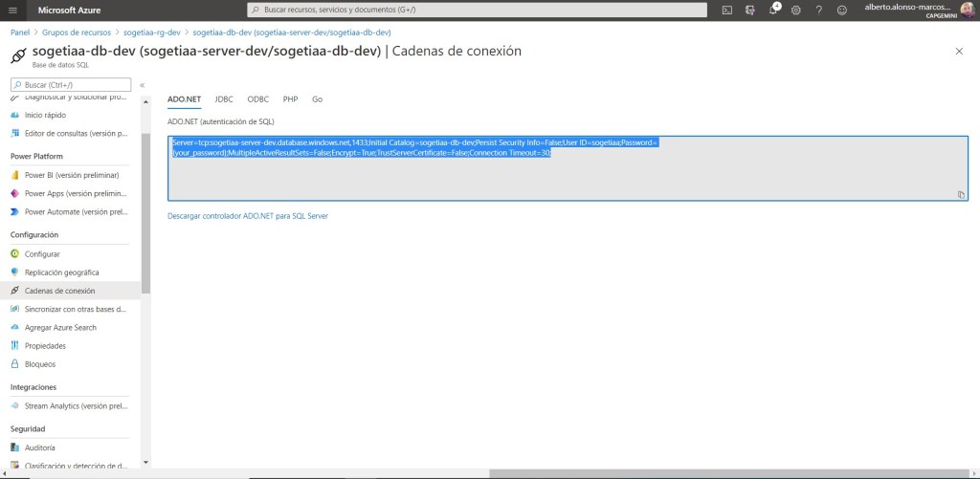Open the Azure Cloud Shell icon
Screen dimensions: 980x479
[727, 10]
